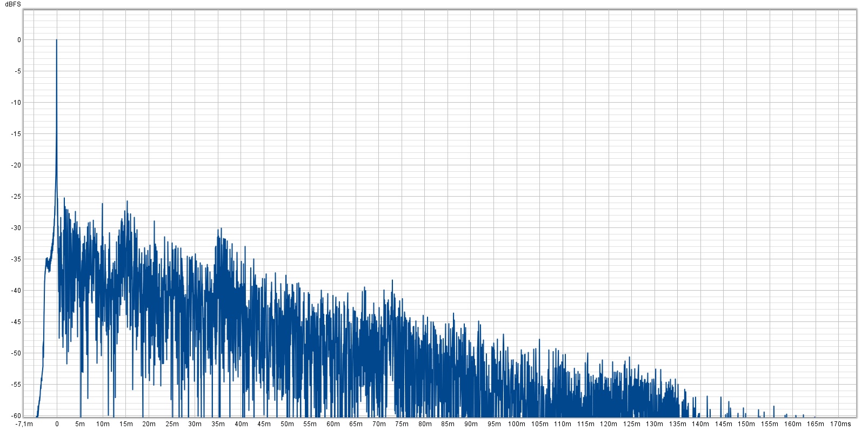
Task: Click the 30m time axis label
Action: coord(195,424)
